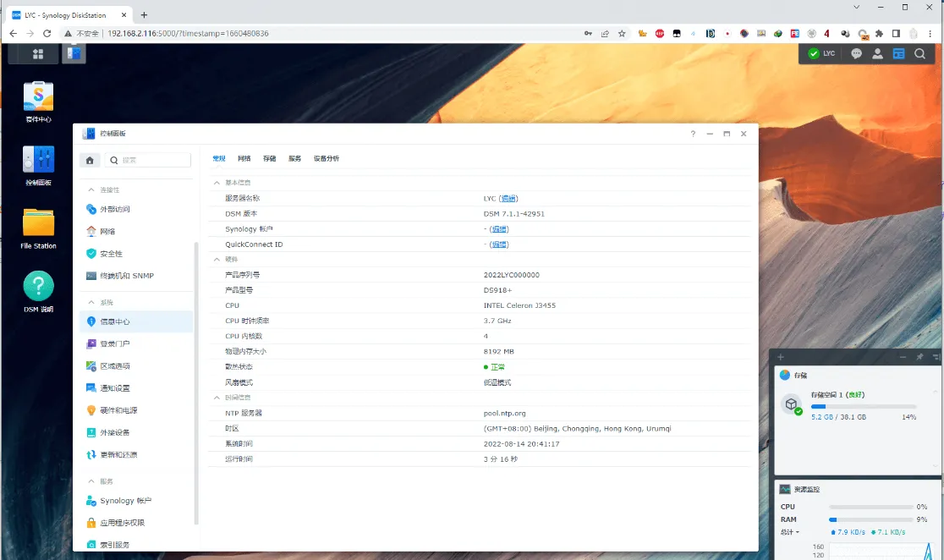
Task: Click the widgets icon in the taskbar
Action: point(899,53)
